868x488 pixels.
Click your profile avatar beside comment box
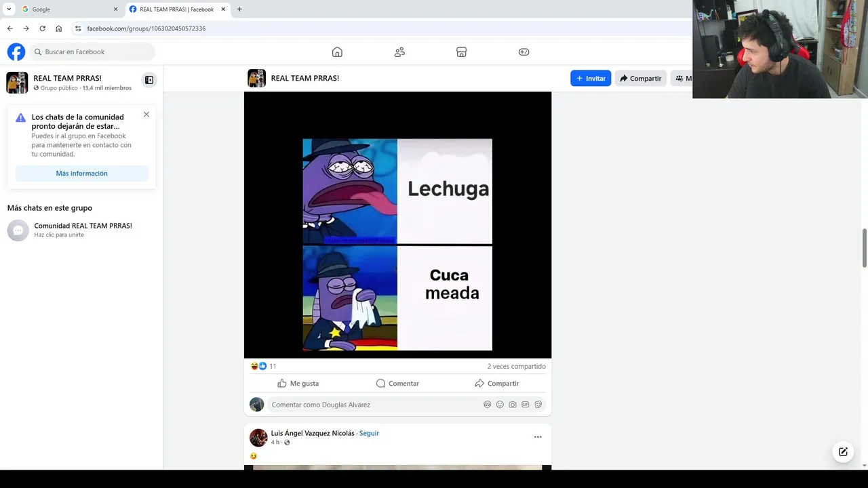(256, 405)
